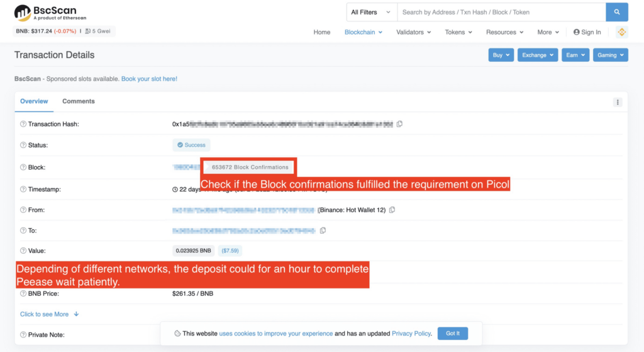Open the 'uses cookies to improve your experience' link
The width and height of the screenshot is (644, 352).
[275, 334]
